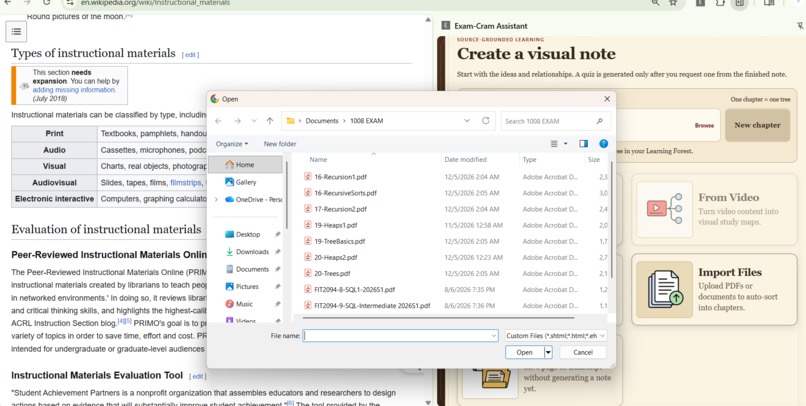Select FIT2094-9-SQL-Intermediate 2026S1.pdf
806x406 pixels.
[x=372, y=306]
